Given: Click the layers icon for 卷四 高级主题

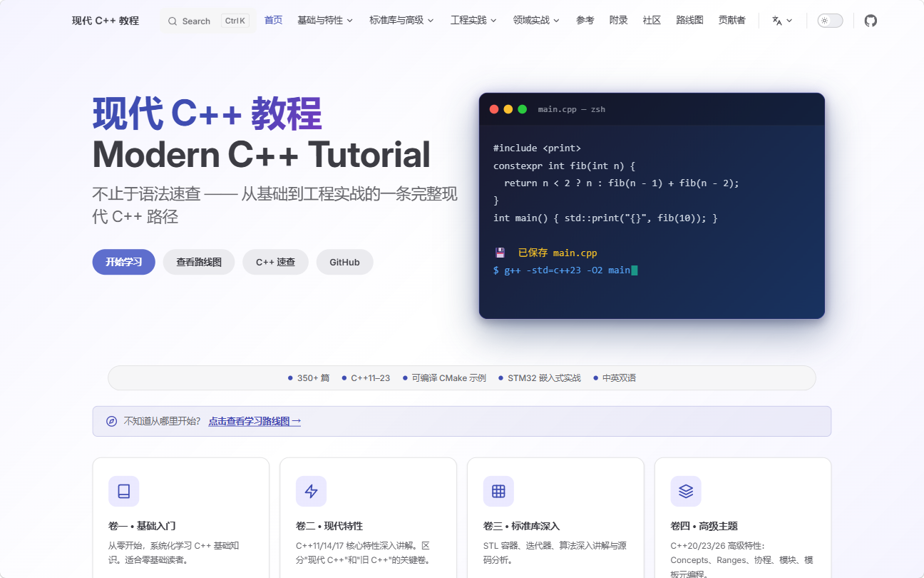Looking at the screenshot, I should click(686, 491).
